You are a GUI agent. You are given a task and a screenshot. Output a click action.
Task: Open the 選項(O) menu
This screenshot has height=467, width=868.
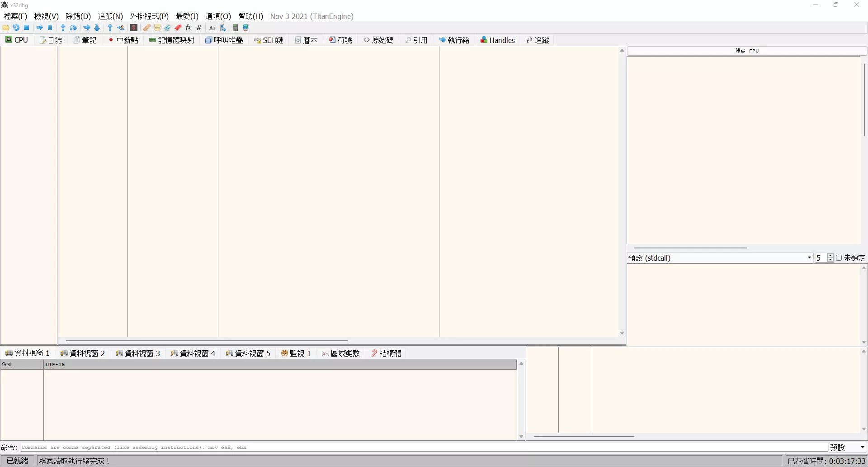click(x=218, y=16)
